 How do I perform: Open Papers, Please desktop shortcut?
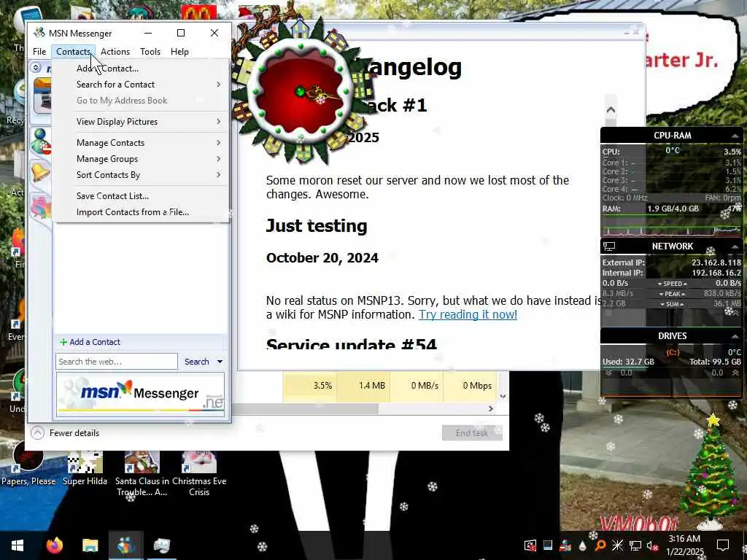coord(28,464)
